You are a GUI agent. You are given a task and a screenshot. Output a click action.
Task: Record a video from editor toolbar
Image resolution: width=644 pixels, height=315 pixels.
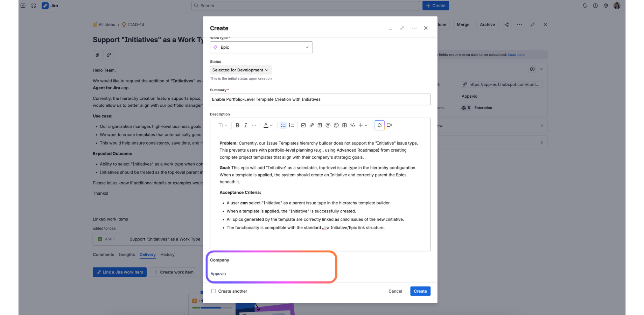tap(389, 125)
